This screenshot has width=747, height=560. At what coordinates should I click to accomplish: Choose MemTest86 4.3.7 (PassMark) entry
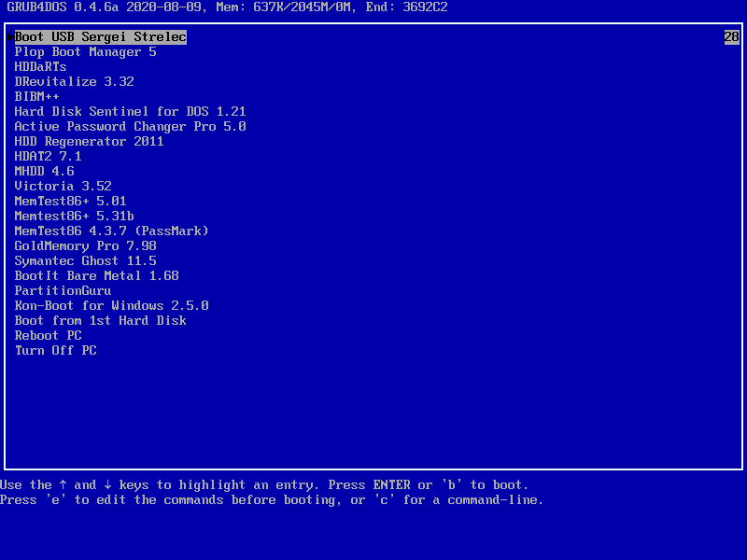tap(111, 231)
